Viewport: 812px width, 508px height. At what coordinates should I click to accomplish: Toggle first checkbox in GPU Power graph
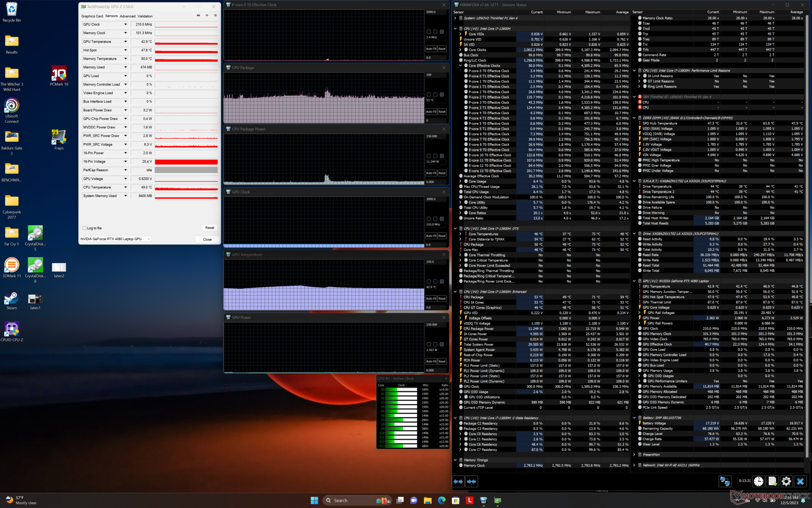click(429, 344)
